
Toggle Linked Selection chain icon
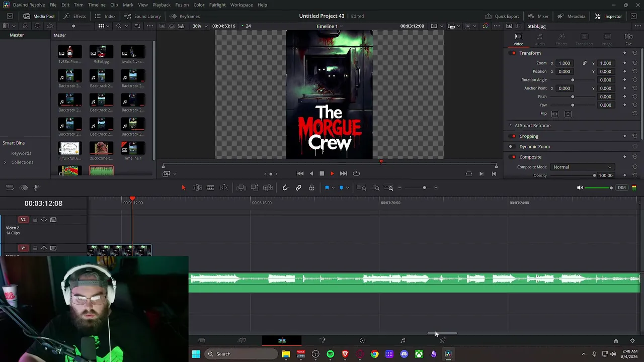click(x=298, y=188)
